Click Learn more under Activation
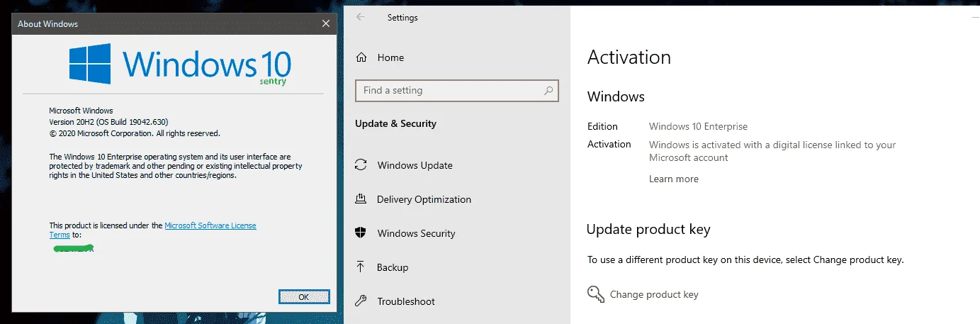This screenshot has height=324, width=980. pos(674,179)
